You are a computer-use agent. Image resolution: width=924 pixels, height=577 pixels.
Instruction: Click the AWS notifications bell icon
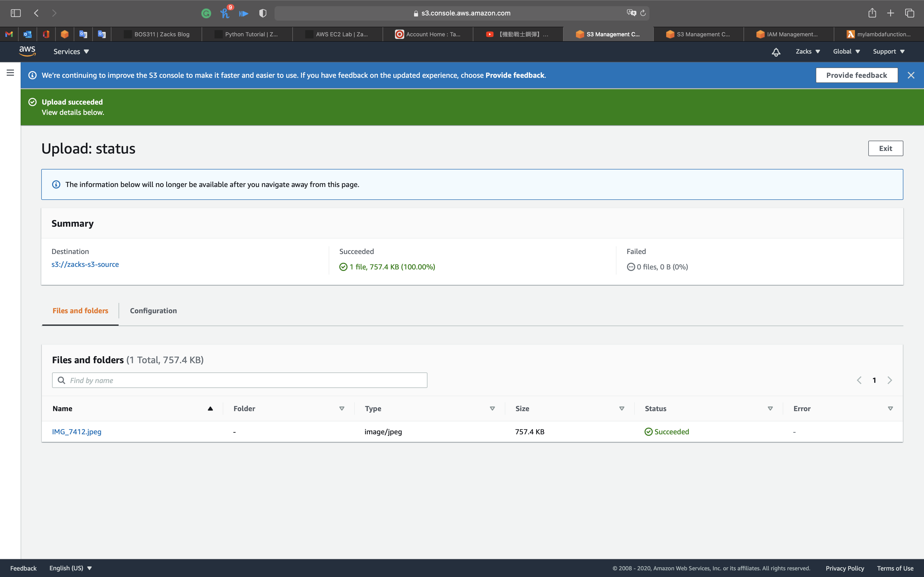(776, 52)
